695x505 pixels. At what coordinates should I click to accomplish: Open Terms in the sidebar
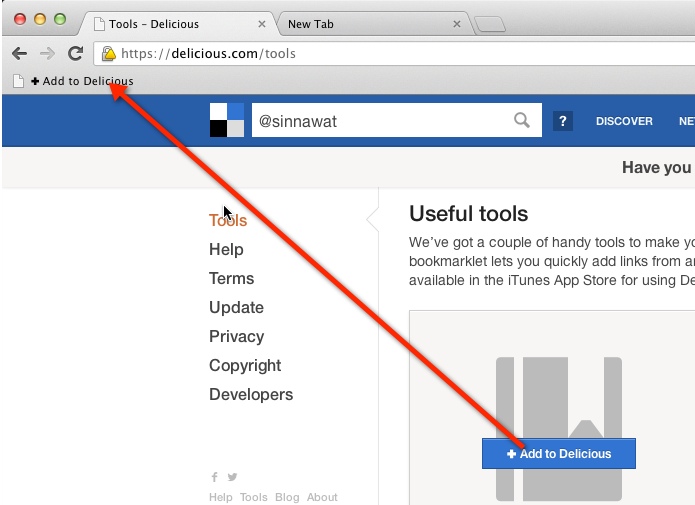pyautogui.click(x=231, y=278)
